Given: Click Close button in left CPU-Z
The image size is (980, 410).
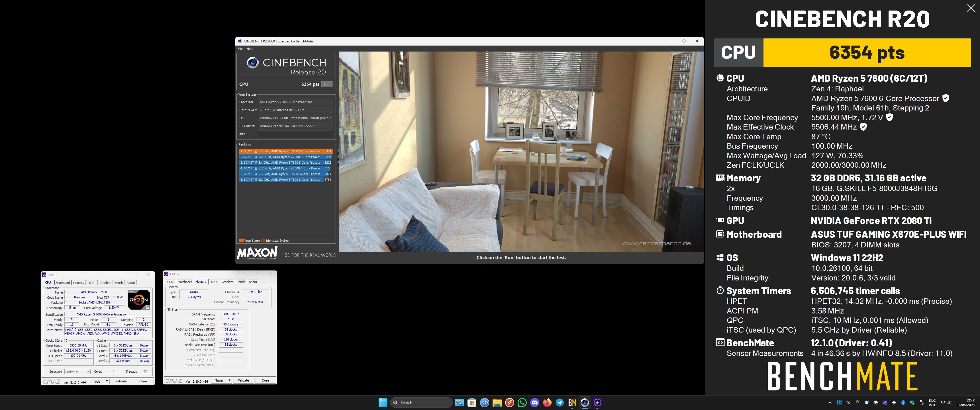Looking at the screenshot, I should [x=143, y=381].
